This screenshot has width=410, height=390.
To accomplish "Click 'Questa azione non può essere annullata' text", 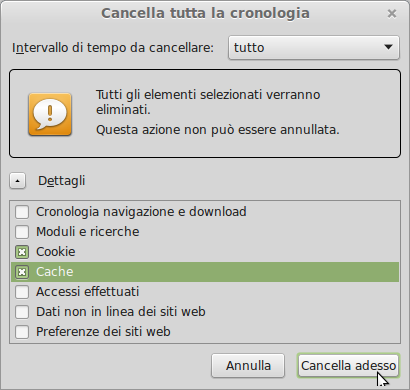I will (218, 129).
